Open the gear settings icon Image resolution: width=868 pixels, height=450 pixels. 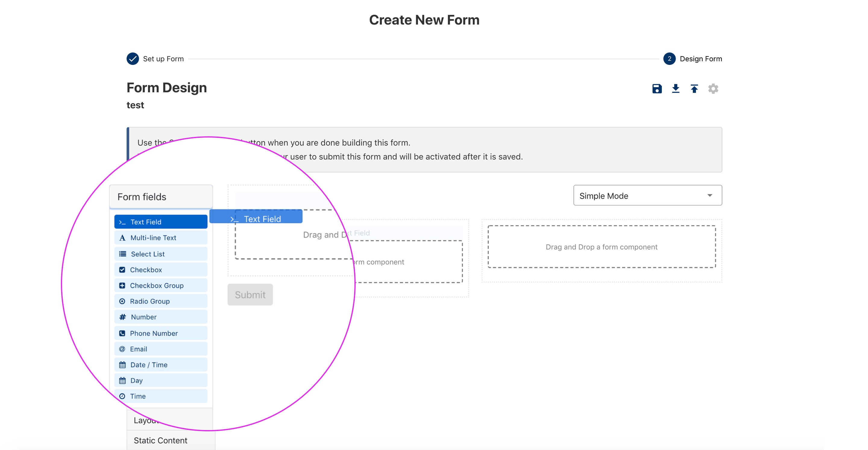pyautogui.click(x=713, y=89)
